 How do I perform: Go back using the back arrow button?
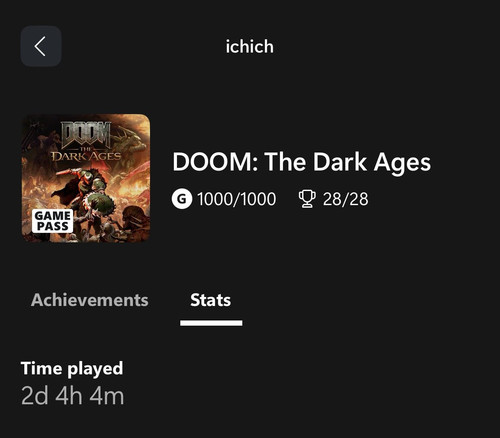pyautogui.click(x=41, y=46)
